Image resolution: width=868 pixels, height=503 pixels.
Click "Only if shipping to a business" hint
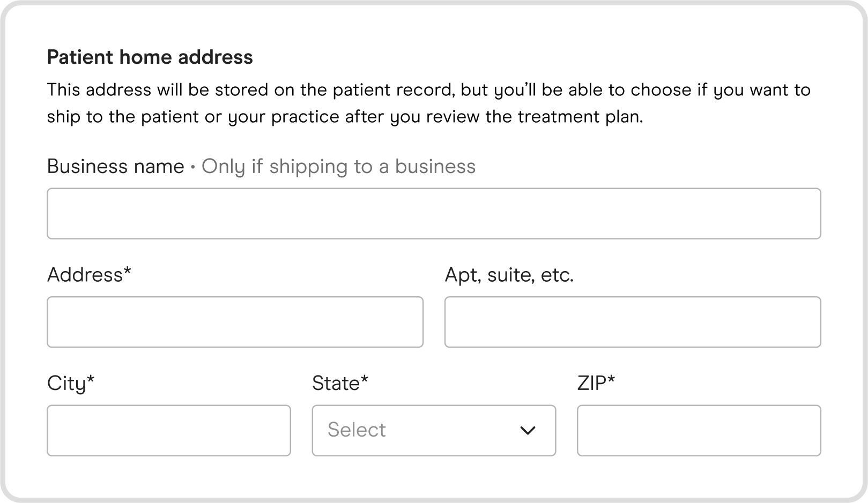338,167
